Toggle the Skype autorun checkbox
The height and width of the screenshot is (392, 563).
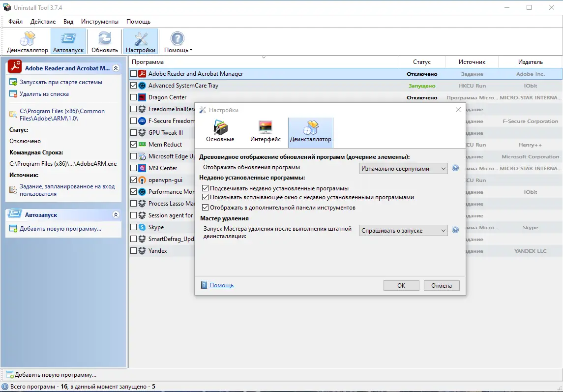134,227
